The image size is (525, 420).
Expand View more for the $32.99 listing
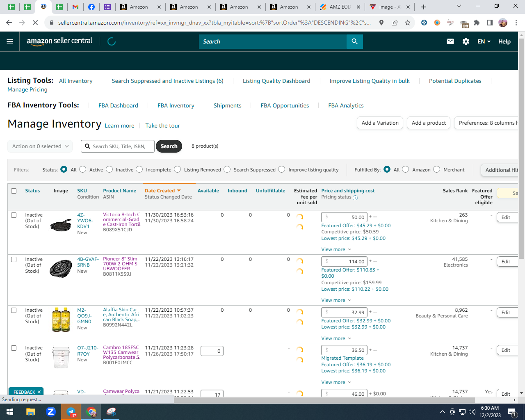coord(336,338)
